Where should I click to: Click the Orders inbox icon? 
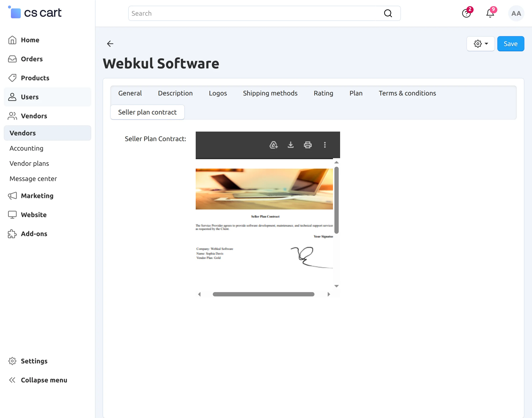click(x=12, y=59)
